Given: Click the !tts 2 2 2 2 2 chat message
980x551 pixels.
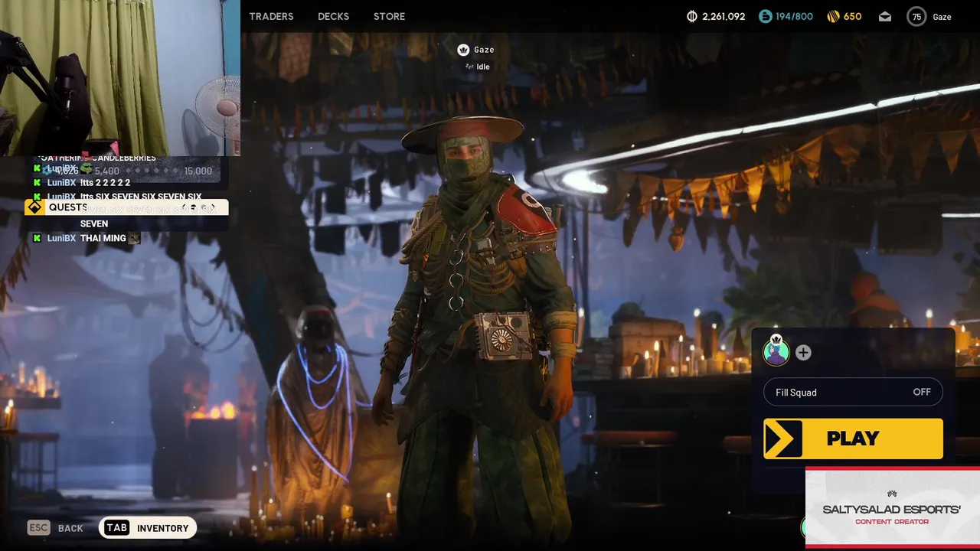Looking at the screenshot, I should click(x=105, y=183).
